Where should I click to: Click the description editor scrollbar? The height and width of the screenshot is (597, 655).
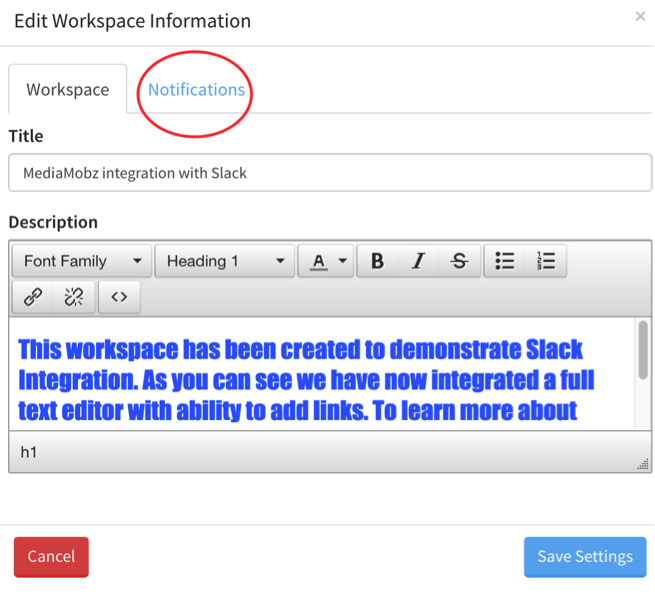pos(643,350)
